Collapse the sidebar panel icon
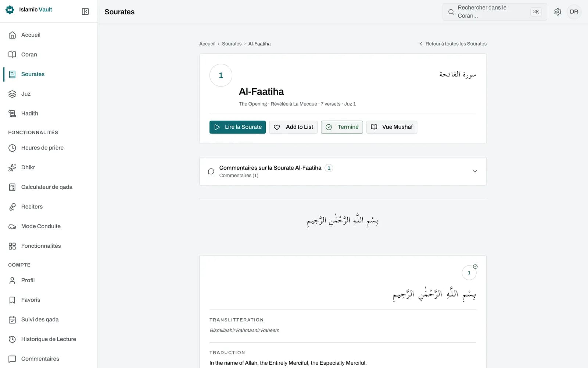Image resolution: width=588 pixels, height=368 pixels. pos(85,11)
